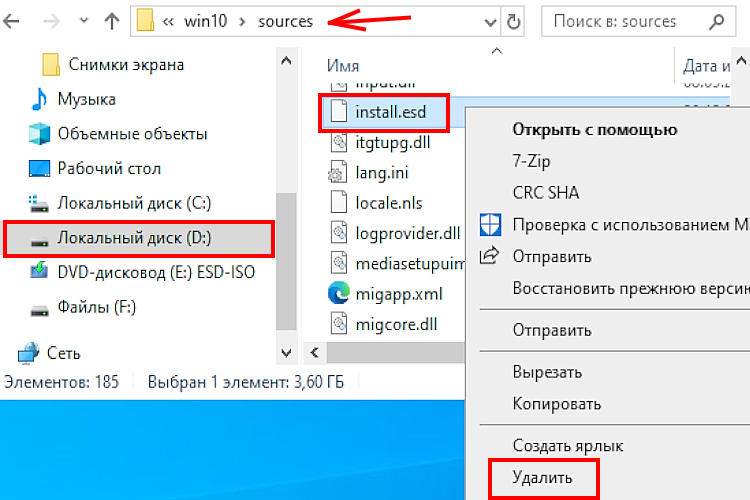Click the Объемные объекты cube icon
Image resolution: width=750 pixels, height=500 pixels.
39,133
